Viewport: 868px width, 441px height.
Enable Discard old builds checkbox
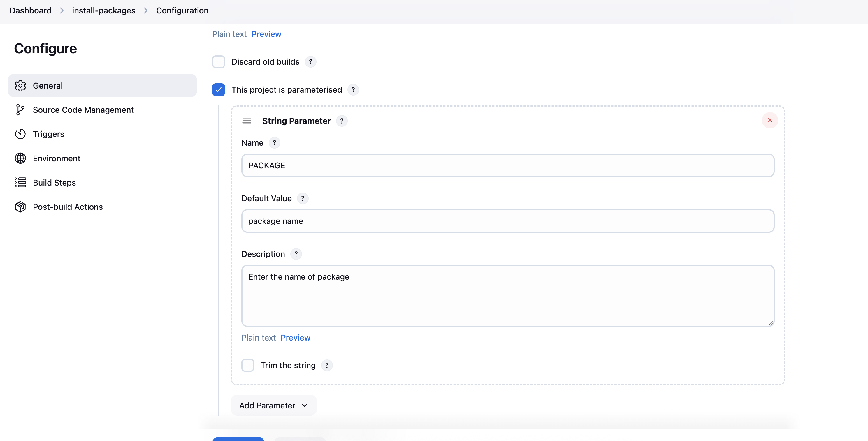(218, 62)
